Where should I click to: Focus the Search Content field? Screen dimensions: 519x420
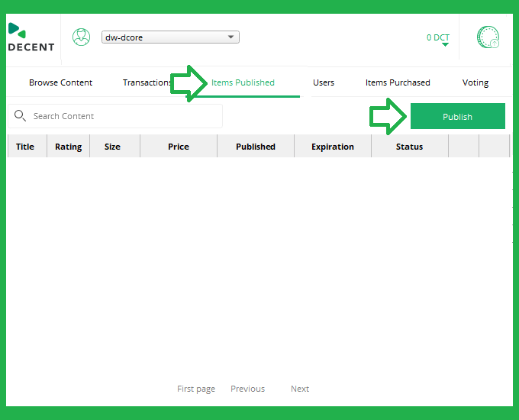tap(115, 116)
